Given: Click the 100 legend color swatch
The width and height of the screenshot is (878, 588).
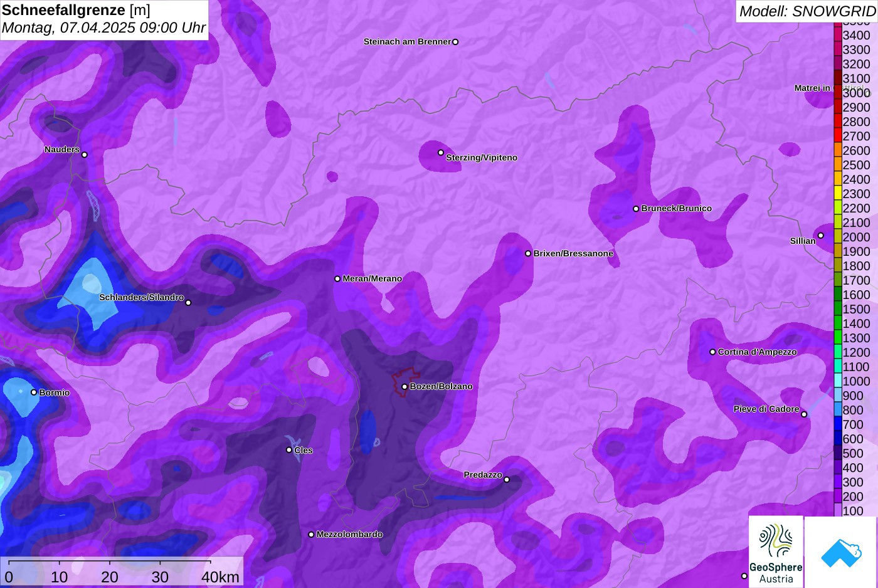Looking at the screenshot, I should pyautogui.click(x=838, y=510).
